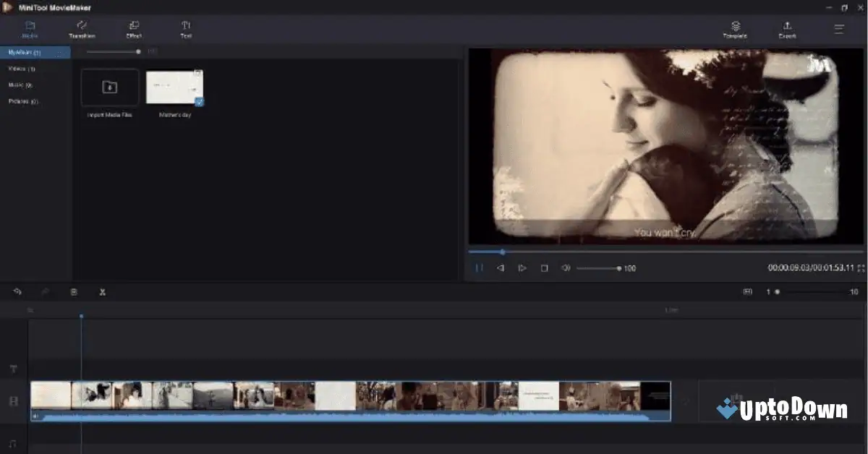Mute audio via the speaker icon
The width and height of the screenshot is (868, 454).
pos(566,267)
